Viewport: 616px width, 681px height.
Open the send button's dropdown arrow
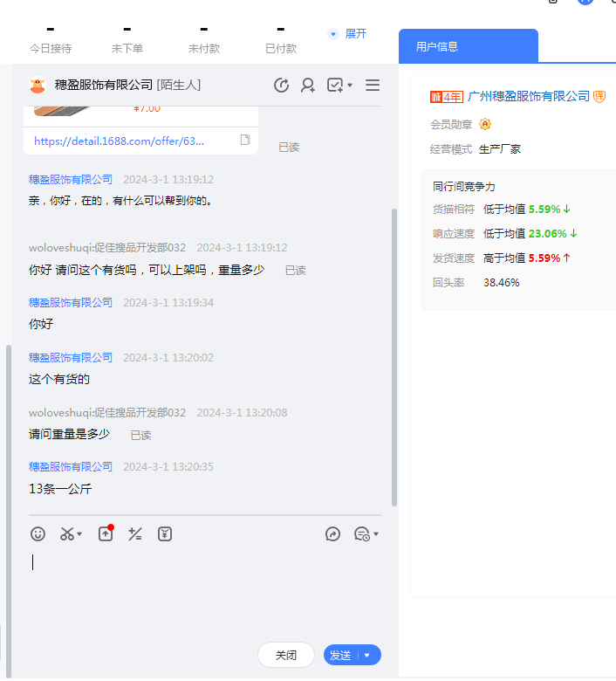(367, 655)
